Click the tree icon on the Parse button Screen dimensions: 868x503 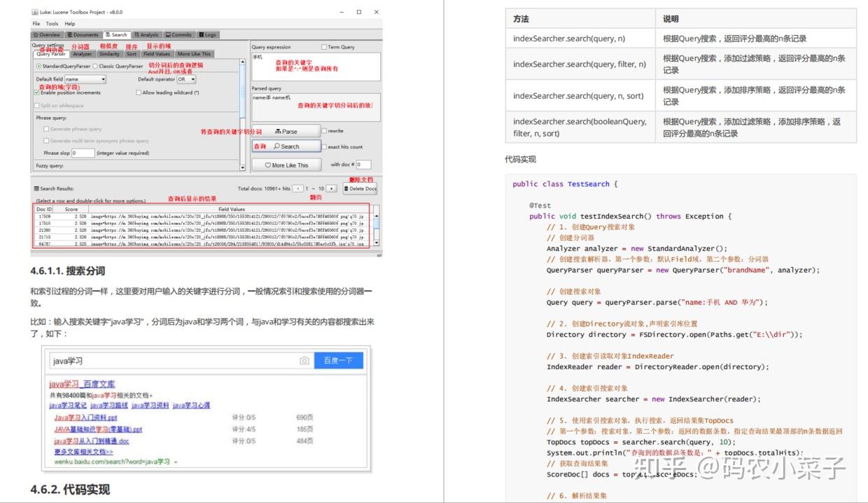pyautogui.click(x=279, y=130)
